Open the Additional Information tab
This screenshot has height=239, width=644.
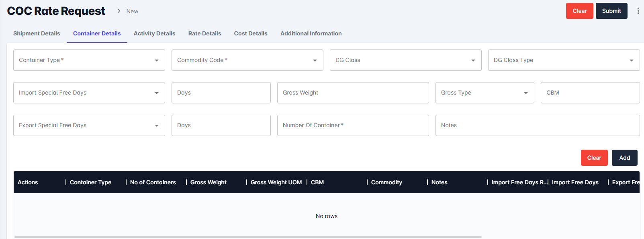point(311,33)
